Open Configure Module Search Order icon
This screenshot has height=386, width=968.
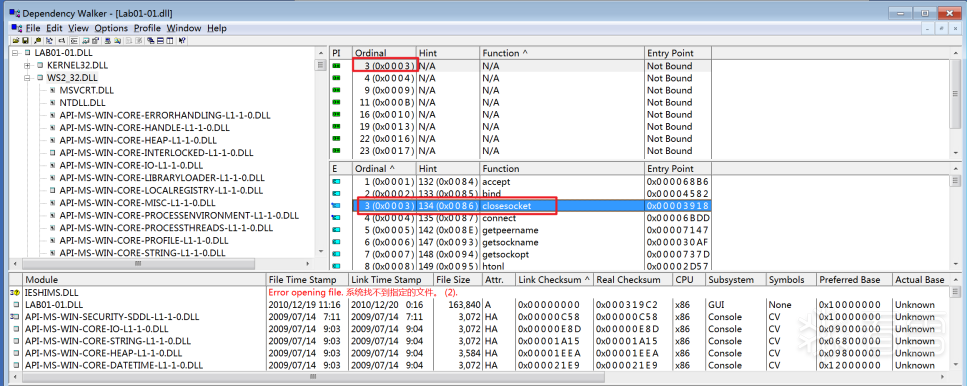117,40
